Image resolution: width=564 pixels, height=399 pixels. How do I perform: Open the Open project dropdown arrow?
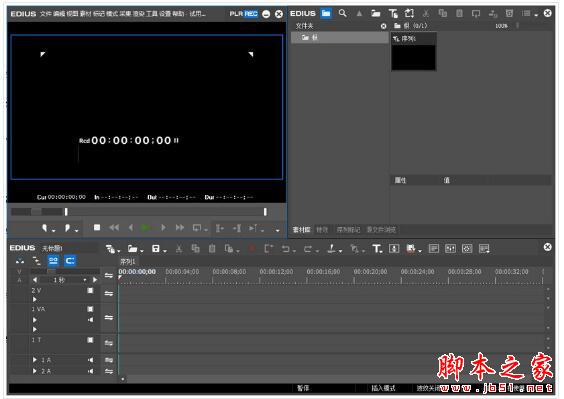click(x=142, y=250)
